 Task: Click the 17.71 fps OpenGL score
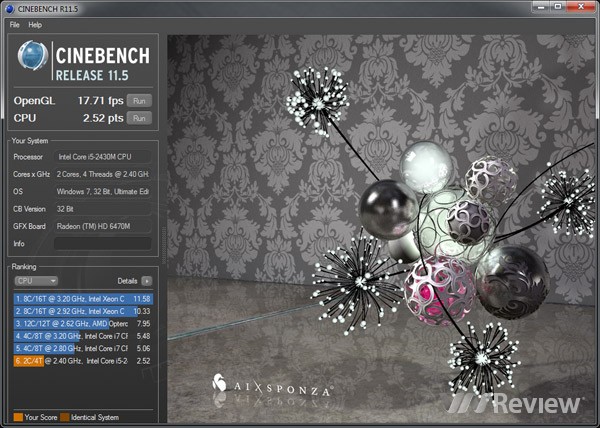(x=100, y=101)
